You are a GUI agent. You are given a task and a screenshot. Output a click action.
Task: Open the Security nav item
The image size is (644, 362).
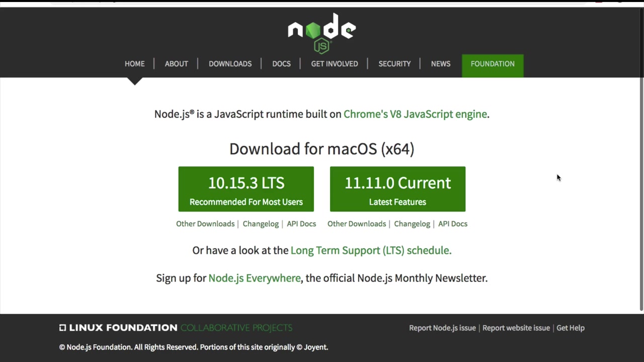394,64
